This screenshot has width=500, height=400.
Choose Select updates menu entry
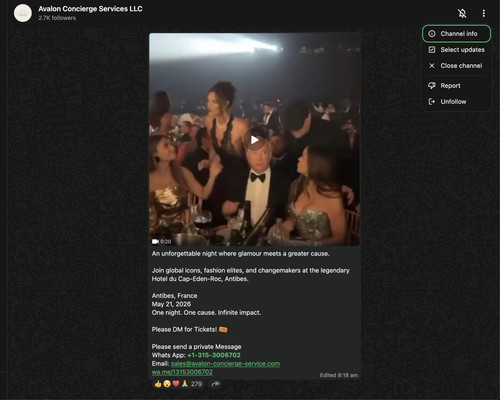(456, 50)
